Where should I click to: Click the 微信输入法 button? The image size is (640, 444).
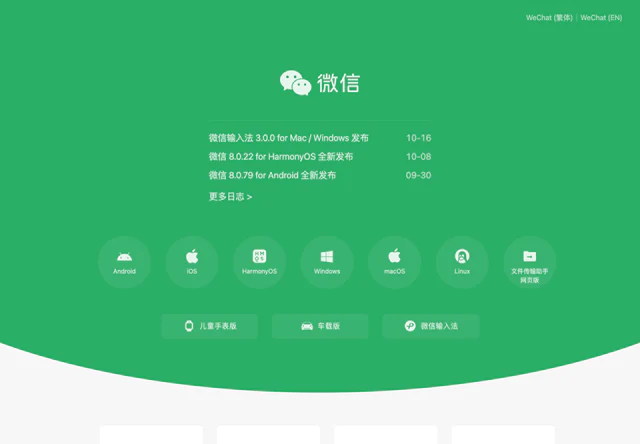(431, 326)
